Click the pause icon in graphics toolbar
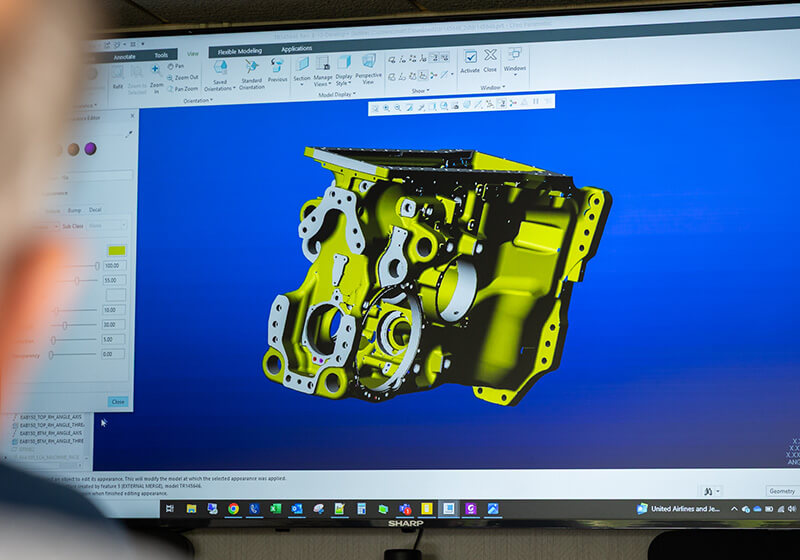The width and height of the screenshot is (800, 560). click(536, 101)
